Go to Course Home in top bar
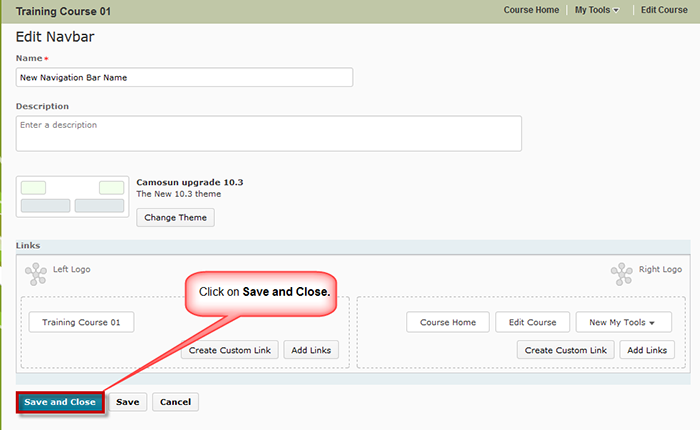Viewport: 700px width, 430px height. [531, 10]
